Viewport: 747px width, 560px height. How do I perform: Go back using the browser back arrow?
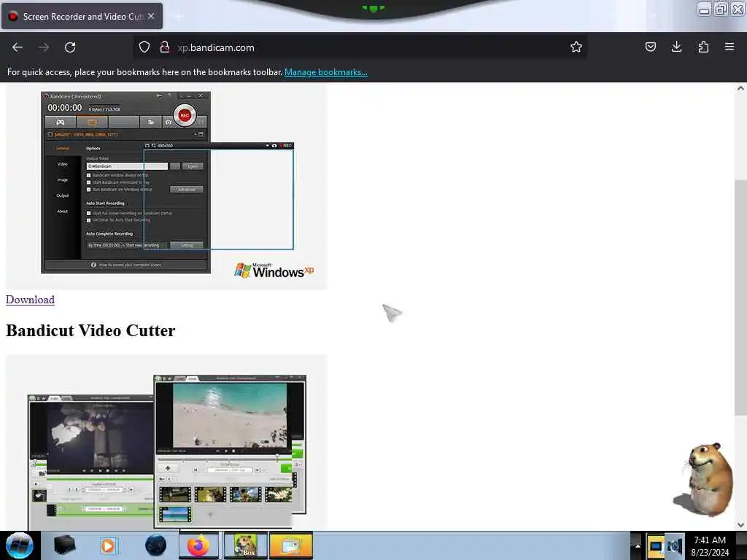pyautogui.click(x=18, y=47)
